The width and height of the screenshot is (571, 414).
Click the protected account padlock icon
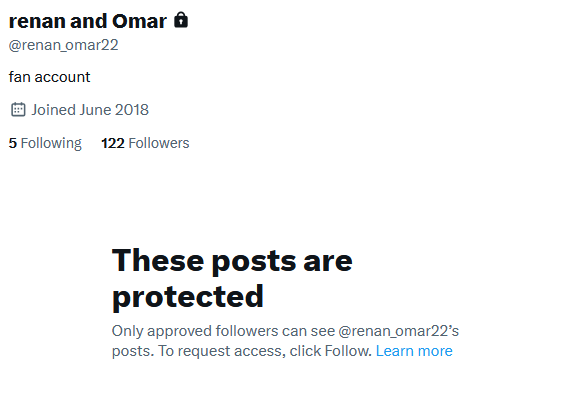(181, 20)
